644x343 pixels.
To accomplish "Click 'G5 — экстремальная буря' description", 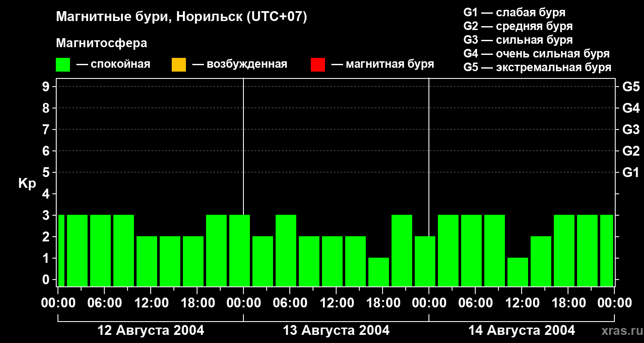I will click(538, 68).
